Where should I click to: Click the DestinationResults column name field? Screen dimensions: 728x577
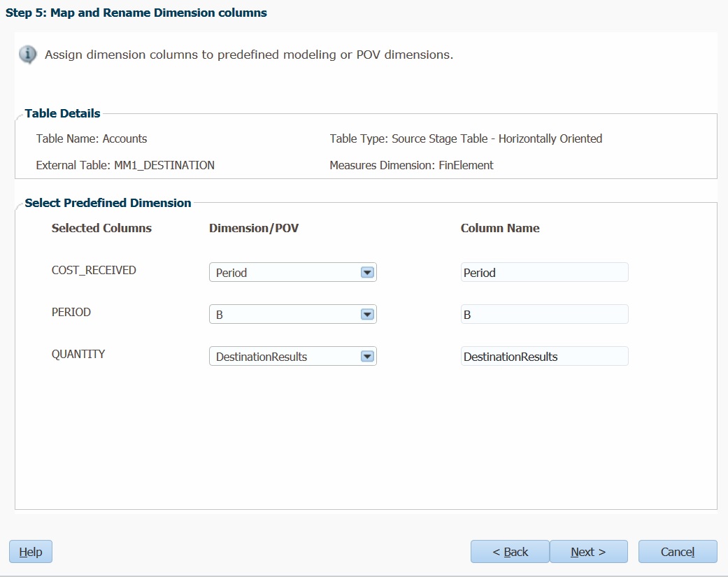[545, 357]
